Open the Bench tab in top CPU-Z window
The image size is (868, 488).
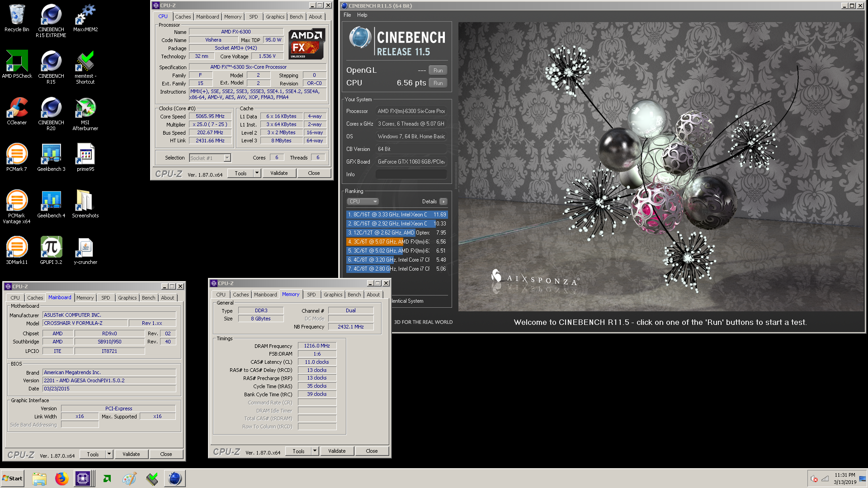[x=297, y=17]
